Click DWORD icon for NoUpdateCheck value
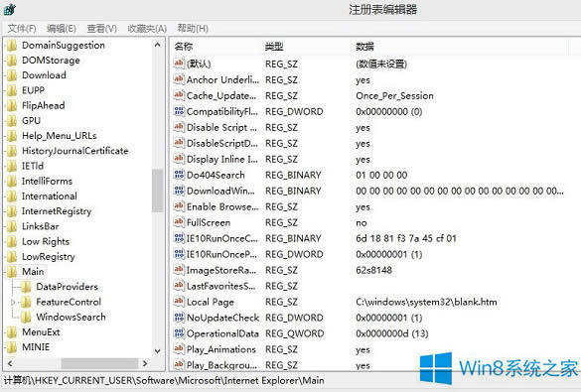This screenshot has width=581, height=392. (x=179, y=318)
